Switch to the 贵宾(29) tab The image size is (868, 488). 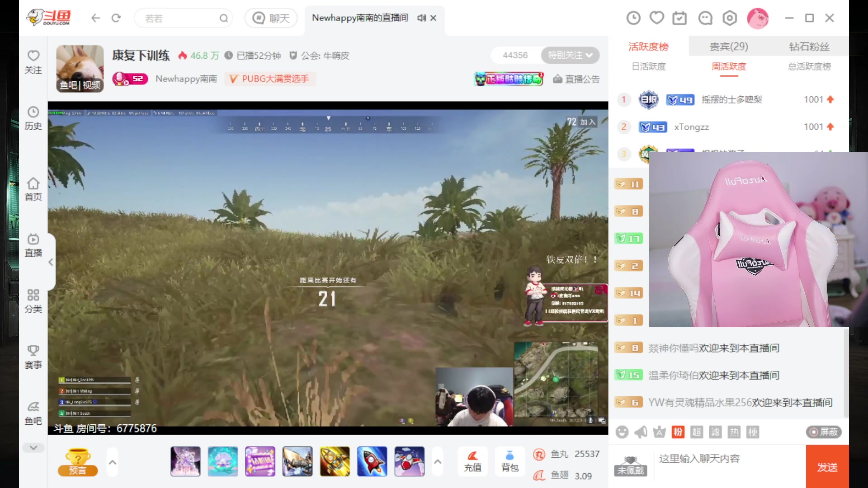pyautogui.click(x=729, y=47)
